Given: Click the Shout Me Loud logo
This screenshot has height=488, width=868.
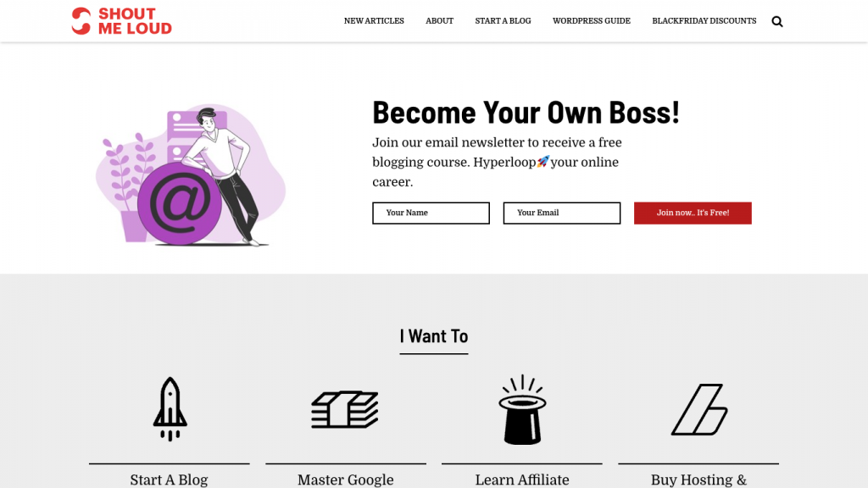Looking at the screenshot, I should 122,21.
